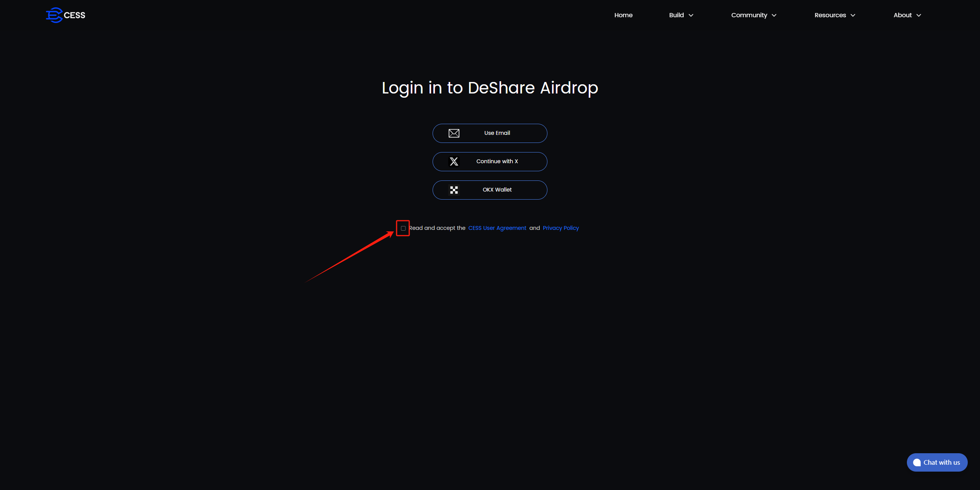Choose Continue with X login
The width and height of the screenshot is (980, 490).
click(490, 162)
